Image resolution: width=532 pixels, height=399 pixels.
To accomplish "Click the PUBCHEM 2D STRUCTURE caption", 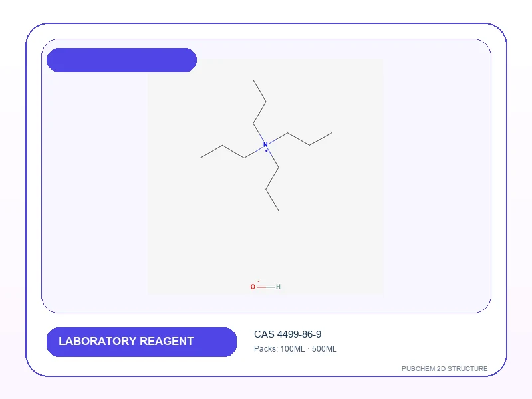I will pos(444,369).
